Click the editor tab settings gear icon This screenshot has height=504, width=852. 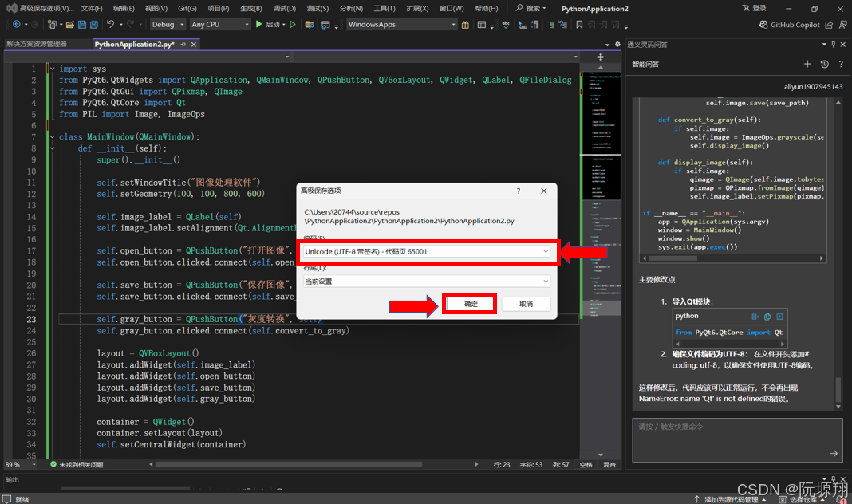pos(617,45)
